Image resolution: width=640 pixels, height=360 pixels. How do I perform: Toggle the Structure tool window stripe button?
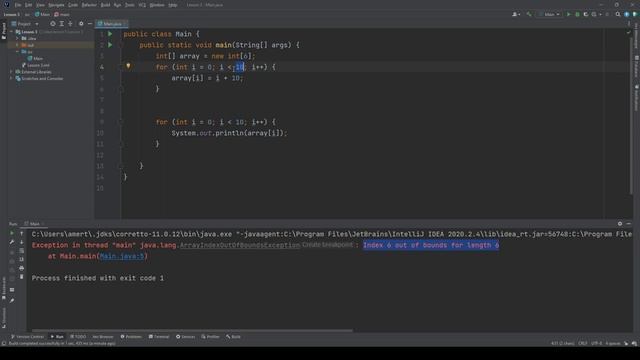click(x=4, y=317)
